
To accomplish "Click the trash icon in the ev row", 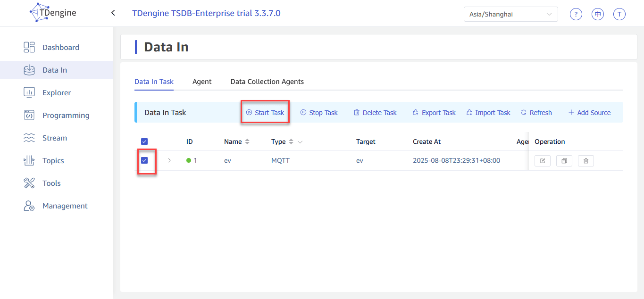I will pyautogui.click(x=585, y=161).
